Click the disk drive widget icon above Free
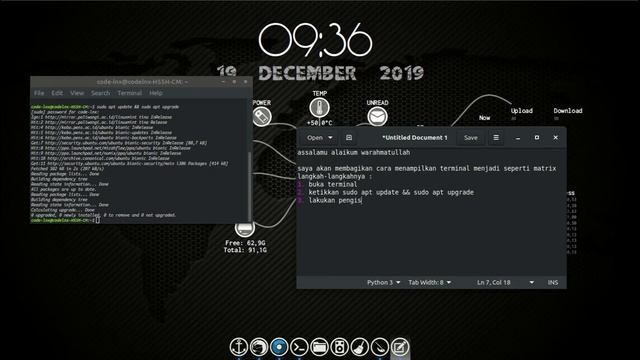The height and width of the screenshot is (360, 640). 245,229
